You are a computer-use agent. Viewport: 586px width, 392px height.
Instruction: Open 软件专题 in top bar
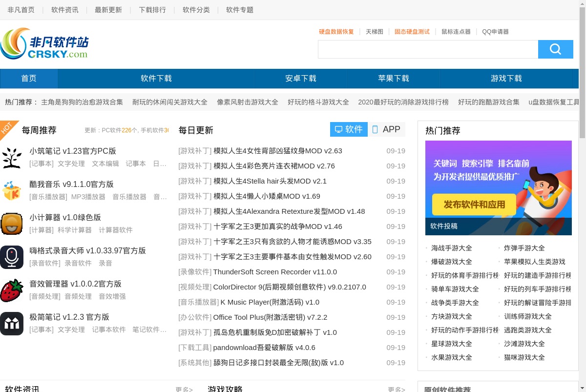coord(240,10)
